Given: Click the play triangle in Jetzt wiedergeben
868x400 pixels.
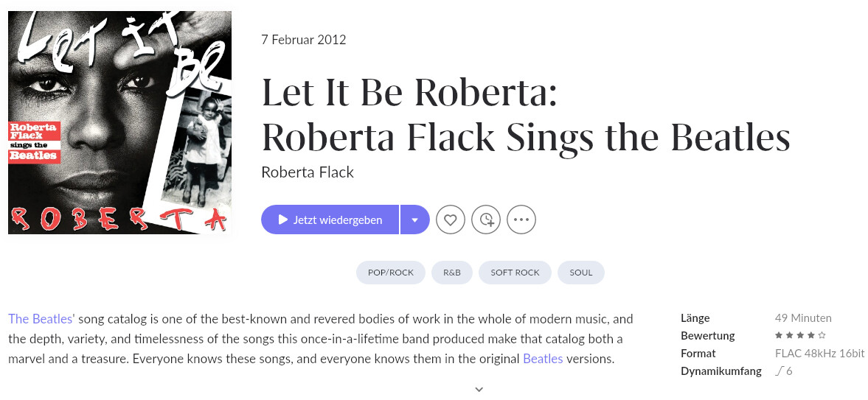Looking at the screenshot, I should pos(283,220).
